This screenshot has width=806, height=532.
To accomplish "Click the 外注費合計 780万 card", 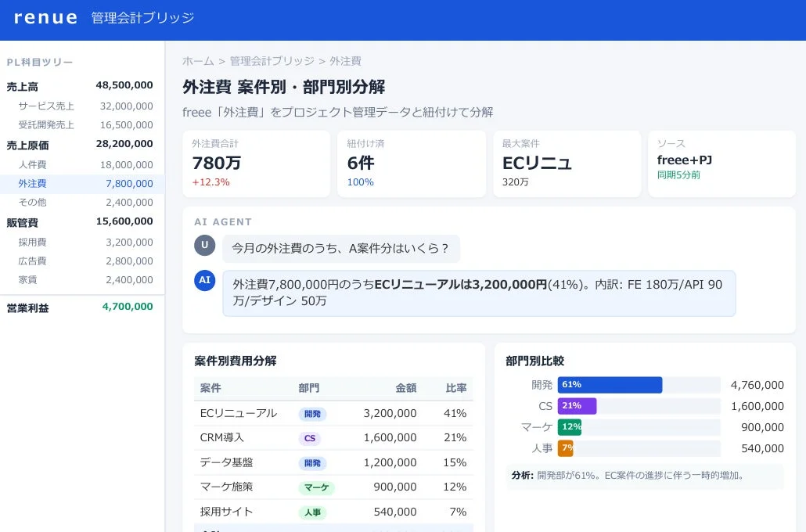I will (x=257, y=163).
